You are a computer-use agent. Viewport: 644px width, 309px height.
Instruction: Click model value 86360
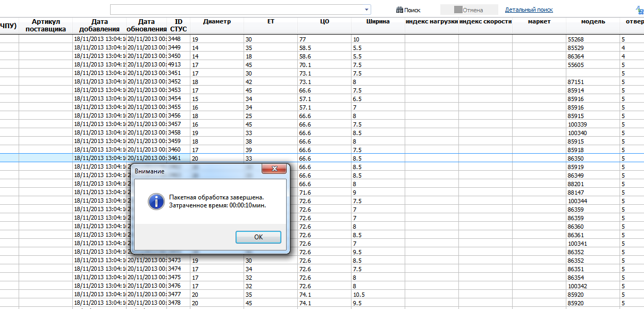click(576, 227)
